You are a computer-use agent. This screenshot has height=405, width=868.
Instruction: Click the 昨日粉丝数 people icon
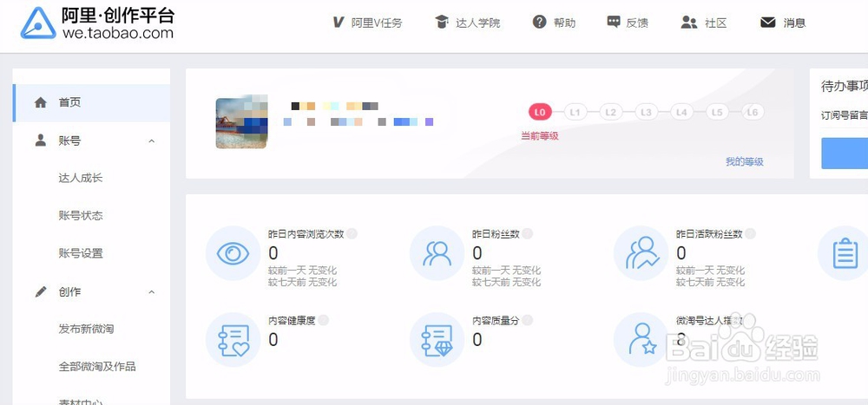(437, 253)
